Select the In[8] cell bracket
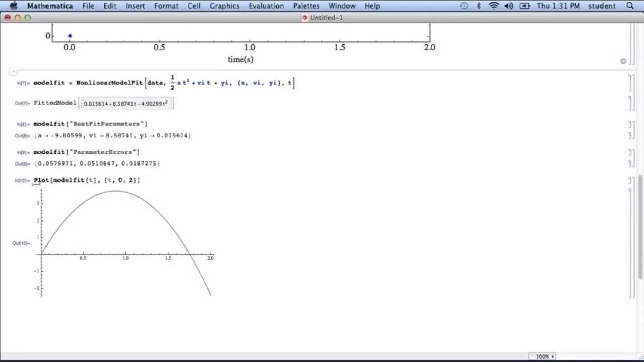644x362 pixels. pyautogui.click(x=630, y=124)
